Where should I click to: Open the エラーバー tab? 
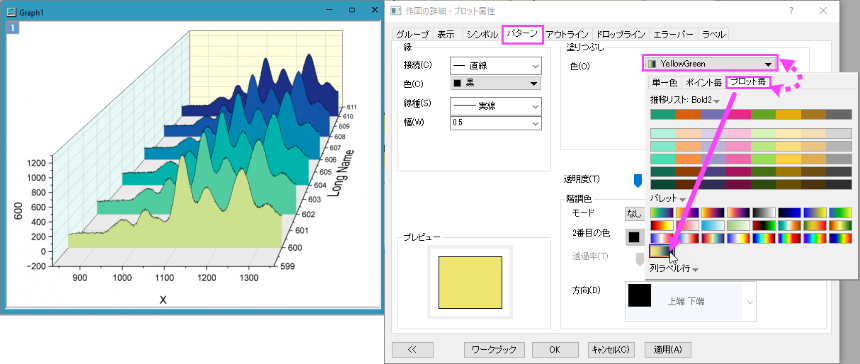coord(674,34)
